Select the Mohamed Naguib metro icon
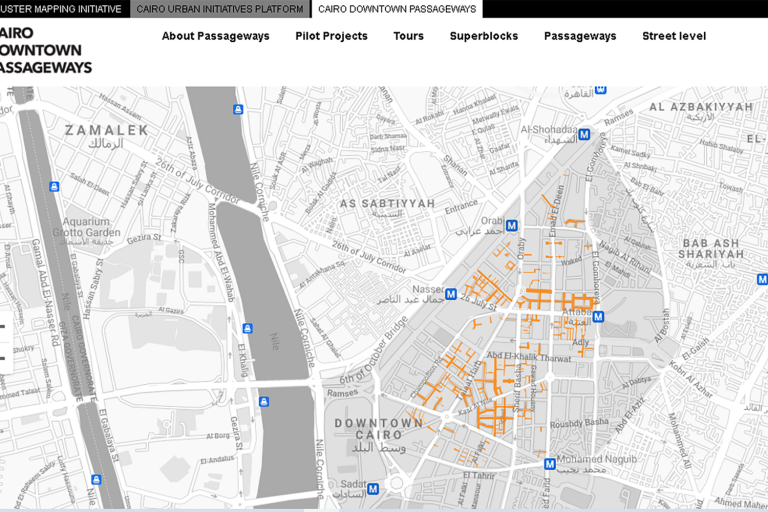The image size is (768, 512). click(x=549, y=464)
